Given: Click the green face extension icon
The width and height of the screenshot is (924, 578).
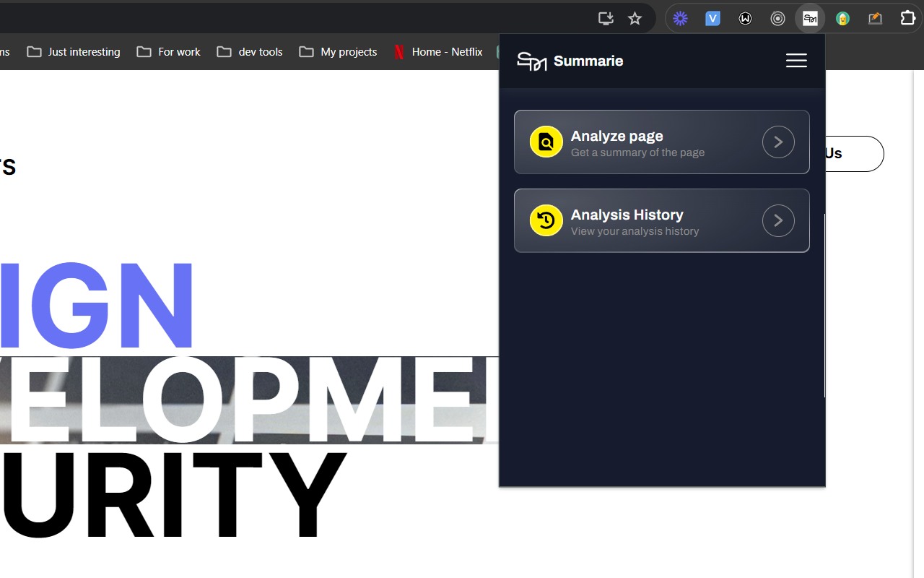Looking at the screenshot, I should point(842,19).
